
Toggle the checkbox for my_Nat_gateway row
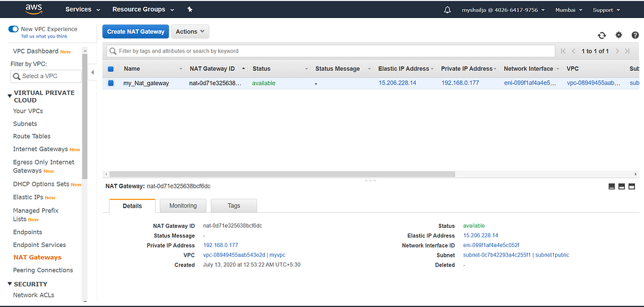(111, 83)
